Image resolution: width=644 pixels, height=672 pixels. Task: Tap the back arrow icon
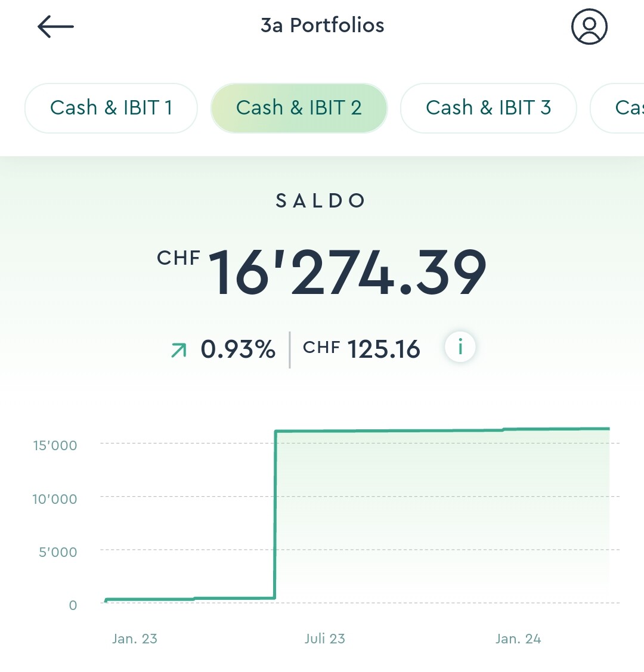pyautogui.click(x=55, y=27)
